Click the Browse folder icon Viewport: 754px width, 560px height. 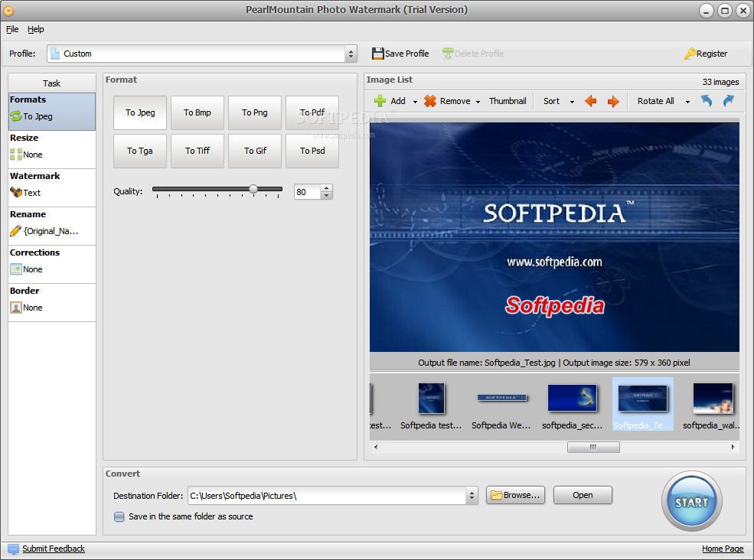[x=496, y=495]
